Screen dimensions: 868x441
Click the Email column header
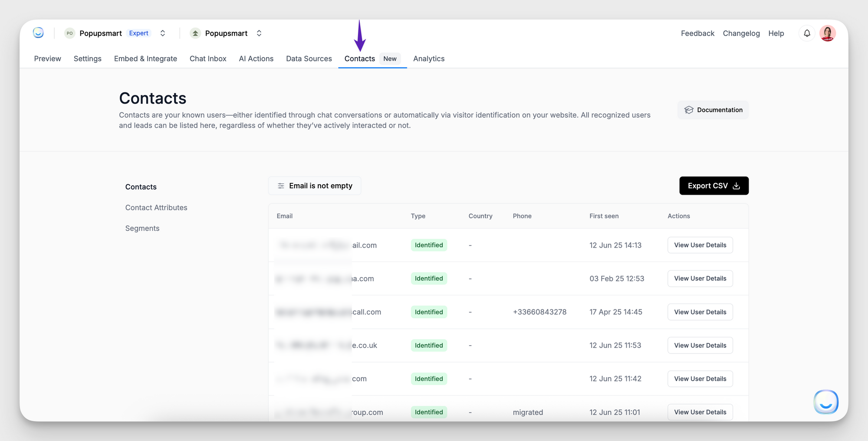coord(285,216)
